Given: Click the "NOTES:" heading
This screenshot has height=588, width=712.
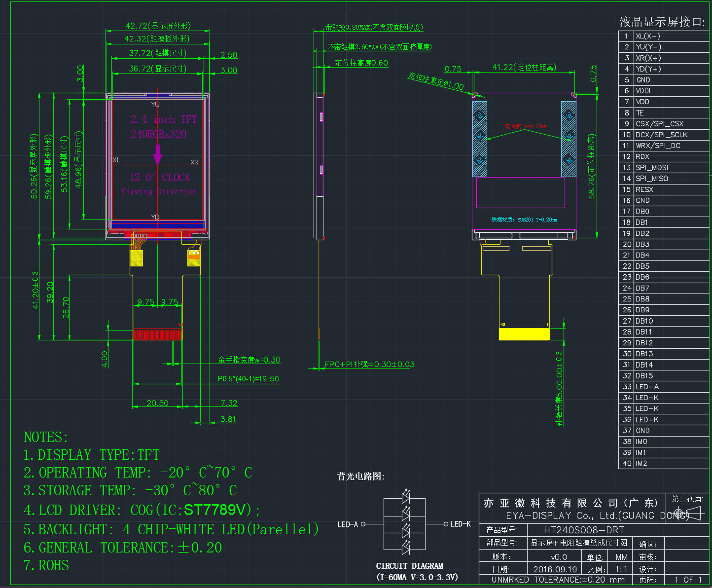Looking at the screenshot, I should [x=46, y=438].
